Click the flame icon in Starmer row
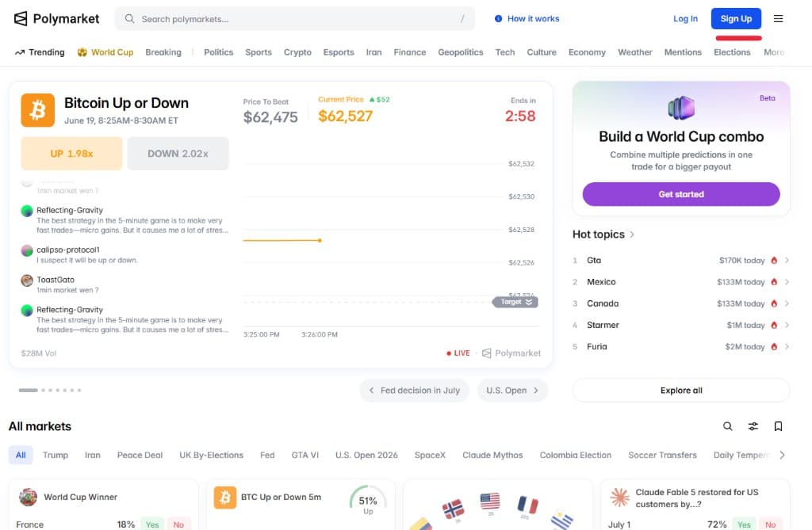This screenshot has width=812, height=530. tap(774, 325)
